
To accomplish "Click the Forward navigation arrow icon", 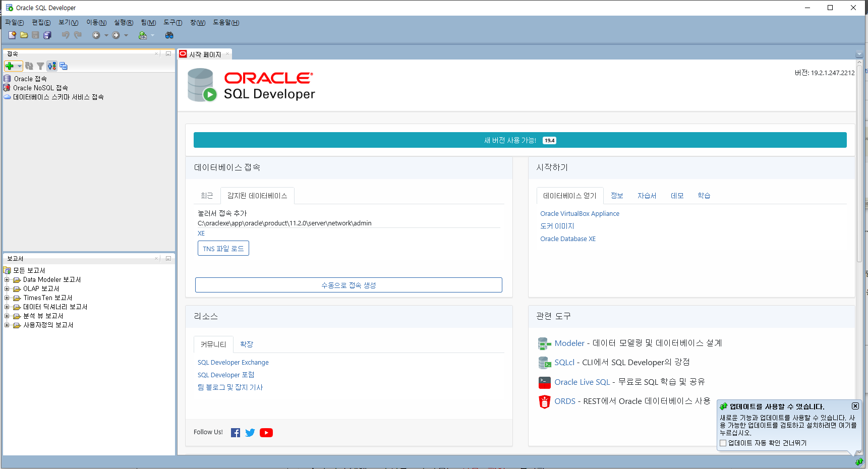I will (x=116, y=35).
